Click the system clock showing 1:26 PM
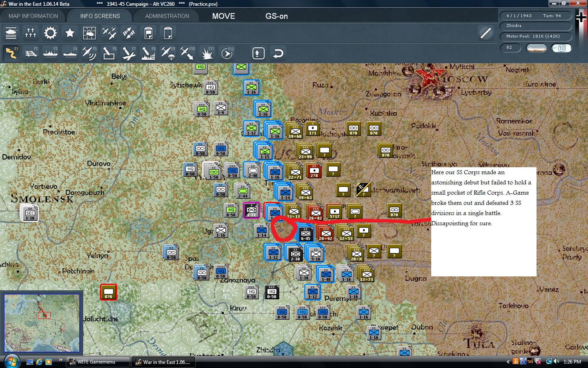Image resolution: width=588 pixels, height=368 pixels. click(572, 362)
